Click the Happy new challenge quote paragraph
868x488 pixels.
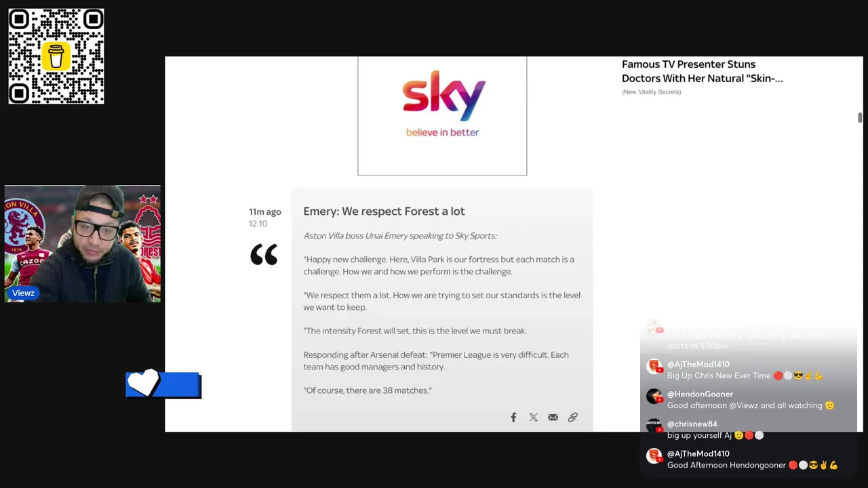(439, 266)
